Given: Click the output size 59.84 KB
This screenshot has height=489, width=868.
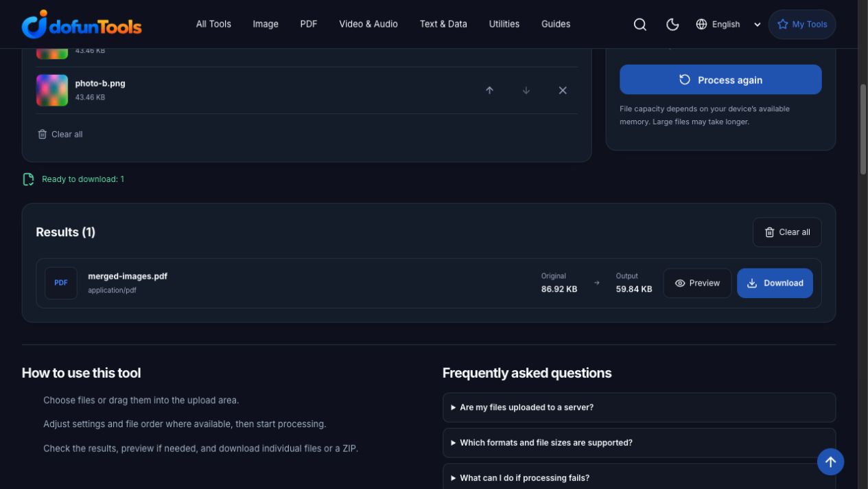Looking at the screenshot, I should [x=634, y=289].
